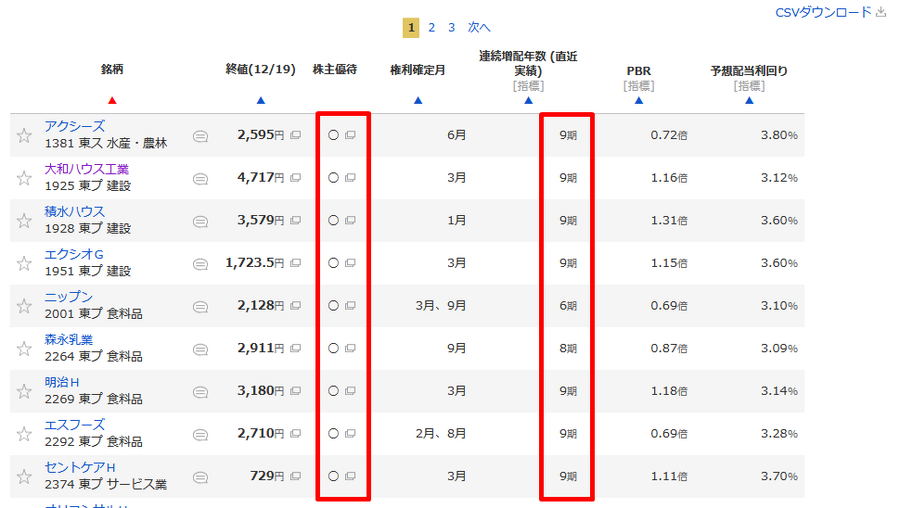Viewport: 900px width, 508px height.
Task: Star セントケアH as favorite
Action: pos(24,476)
